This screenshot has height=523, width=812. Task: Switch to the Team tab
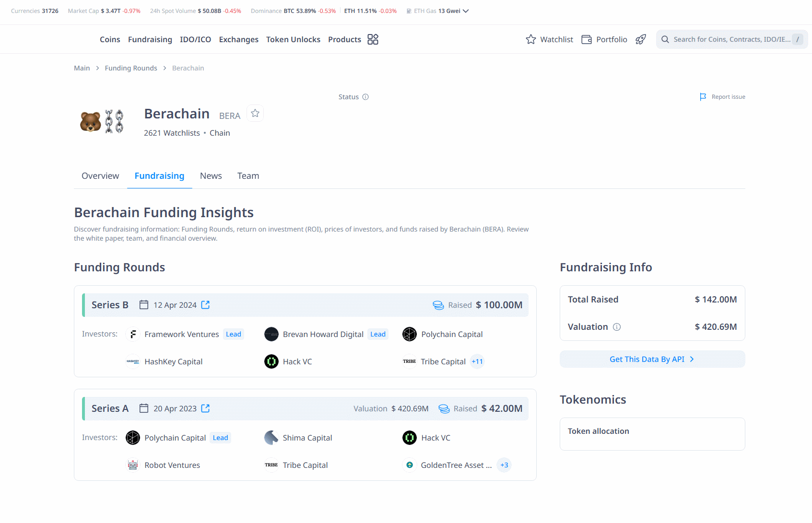pyautogui.click(x=248, y=176)
